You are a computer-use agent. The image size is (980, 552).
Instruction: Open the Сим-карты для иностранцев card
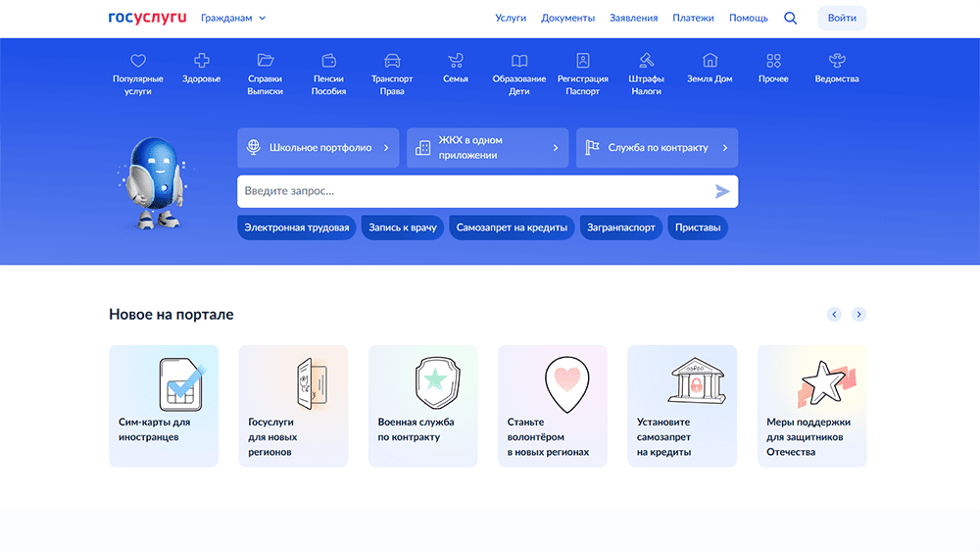pyautogui.click(x=164, y=405)
